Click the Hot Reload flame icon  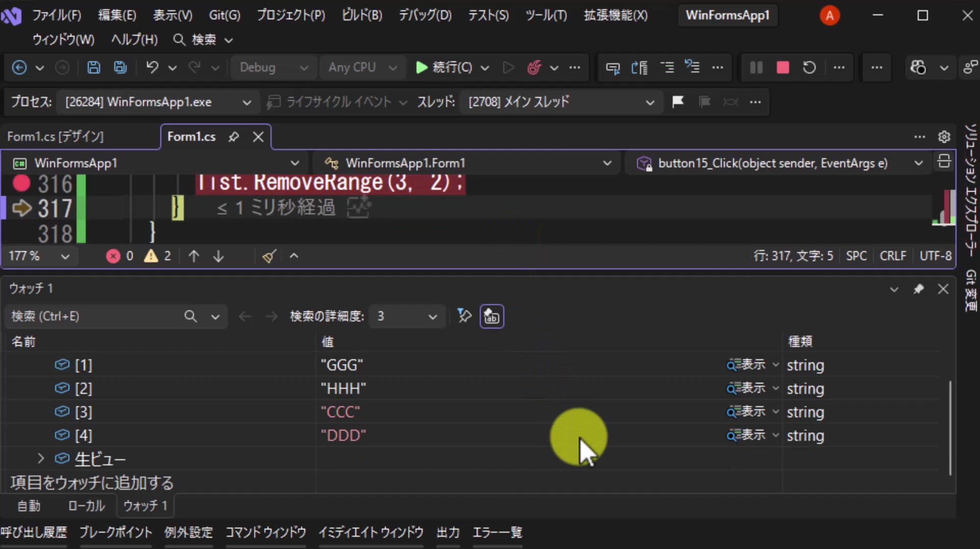pyautogui.click(x=534, y=67)
